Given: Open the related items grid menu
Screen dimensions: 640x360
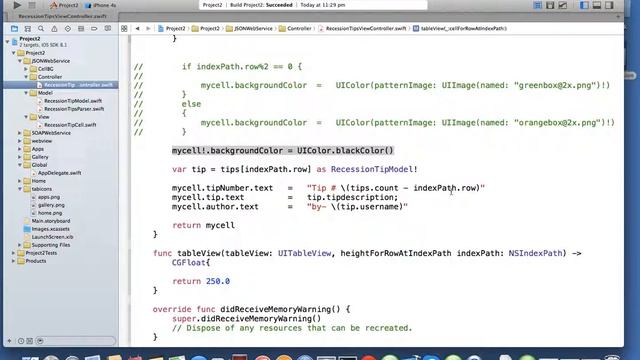Looking at the screenshot, I should tap(124, 29).
